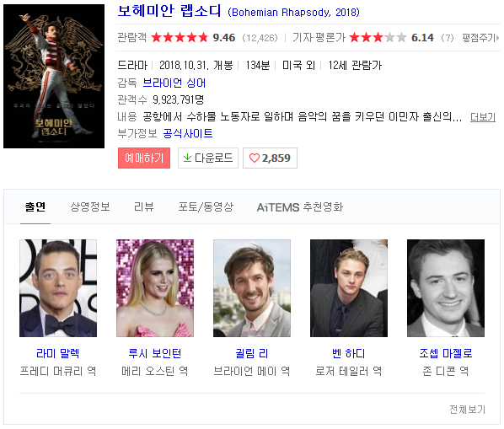The height and width of the screenshot is (429, 504).
Task: Click the 다운로드 button
Action: pyautogui.click(x=208, y=158)
